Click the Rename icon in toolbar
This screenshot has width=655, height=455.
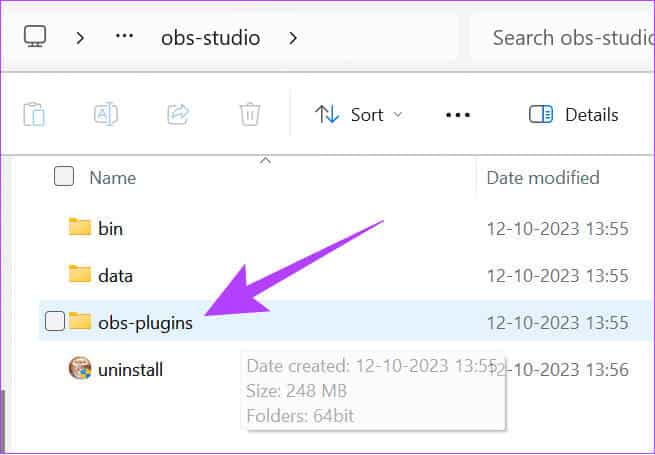[x=106, y=114]
